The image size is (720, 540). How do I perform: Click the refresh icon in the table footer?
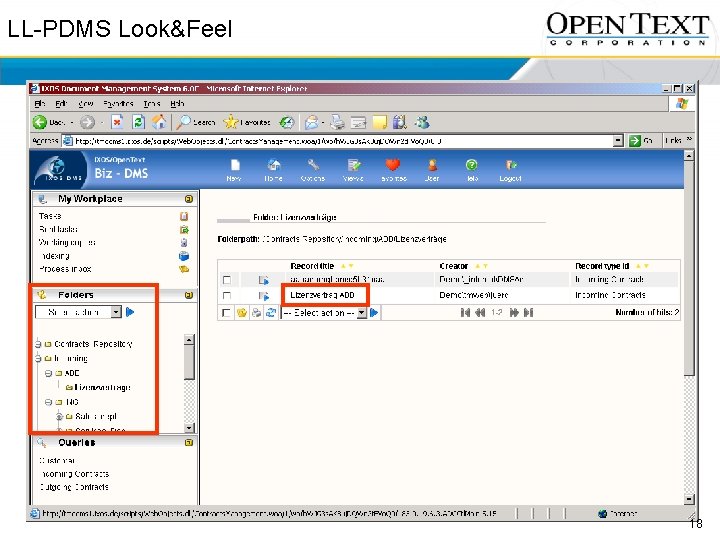click(271, 313)
